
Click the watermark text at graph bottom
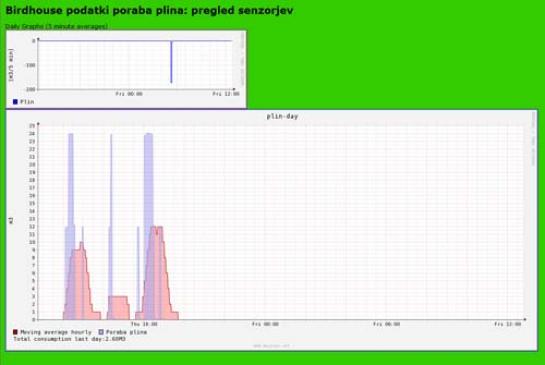point(271,346)
